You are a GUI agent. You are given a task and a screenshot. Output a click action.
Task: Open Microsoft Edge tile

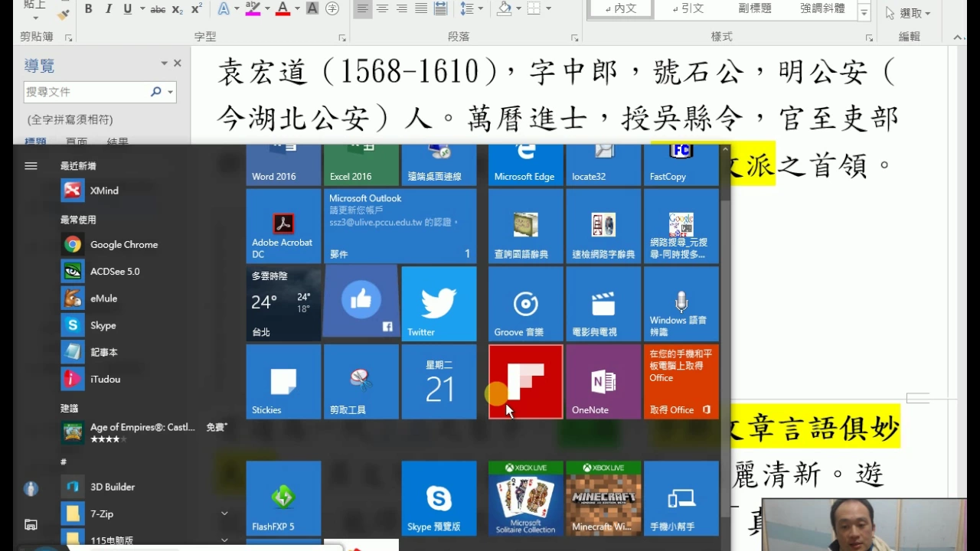pyautogui.click(x=526, y=165)
